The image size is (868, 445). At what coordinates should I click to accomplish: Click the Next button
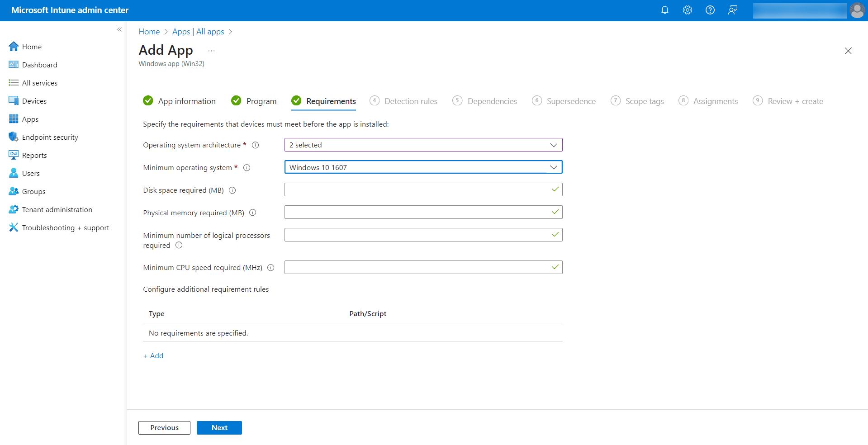[219, 428]
